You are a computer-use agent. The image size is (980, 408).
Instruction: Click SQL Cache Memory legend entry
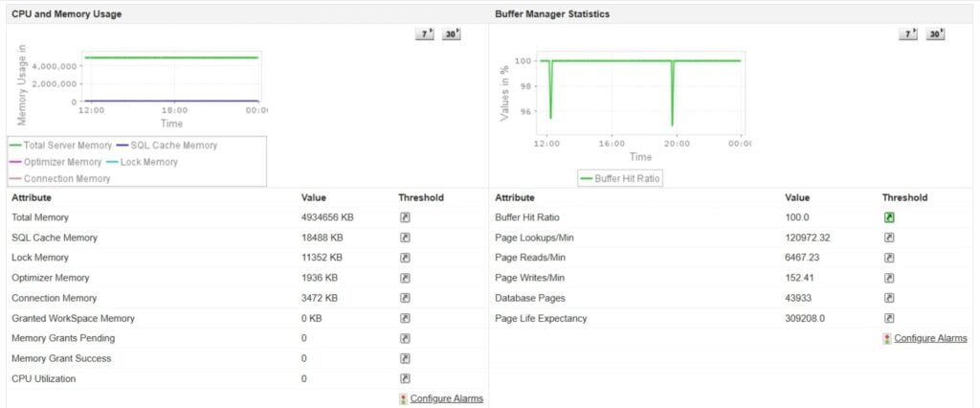[167, 146]
